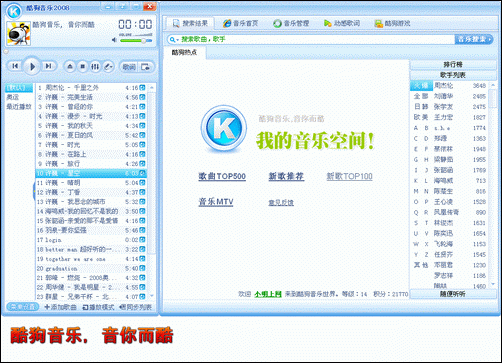Mute sound with the speaker icon

(114, 40)
